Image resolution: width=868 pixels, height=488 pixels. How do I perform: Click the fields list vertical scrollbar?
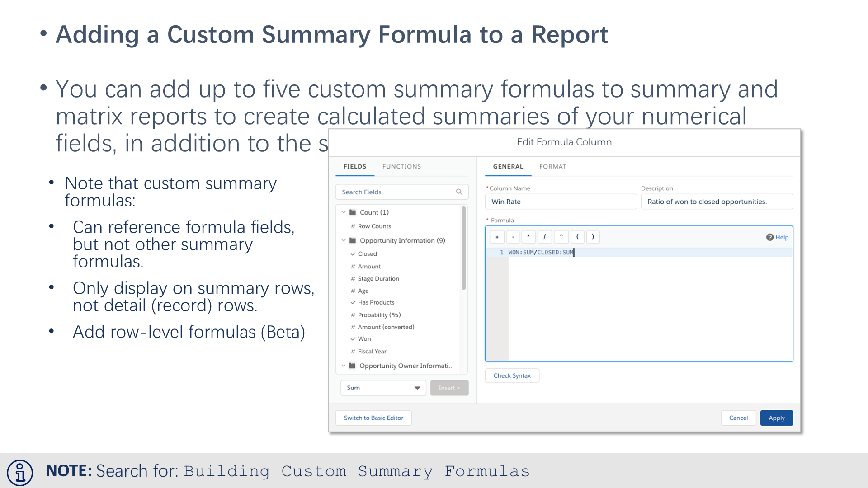463,248
